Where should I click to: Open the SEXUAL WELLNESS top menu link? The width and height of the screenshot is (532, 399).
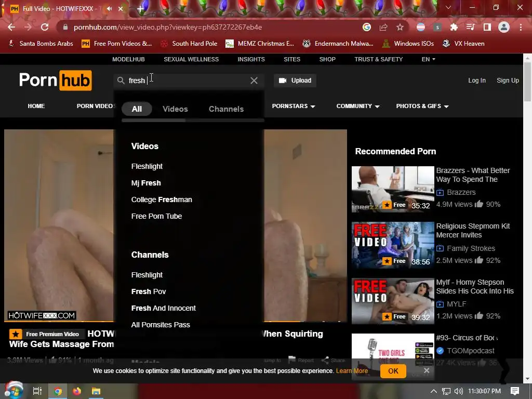tap(191, 59)
